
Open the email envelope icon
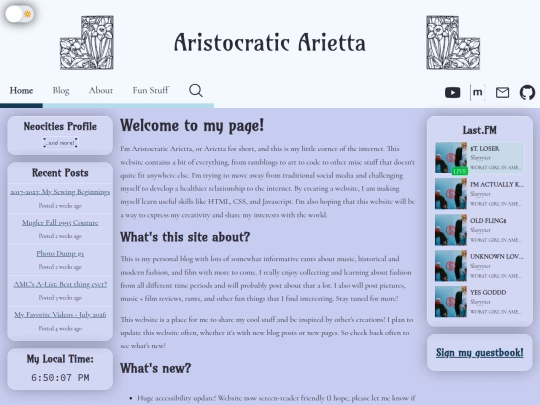click(x=502, y=92)
